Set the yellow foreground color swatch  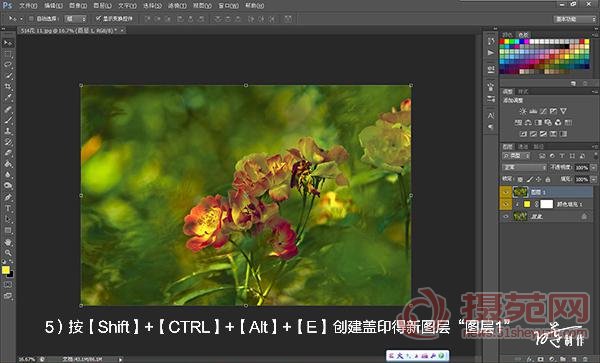(x=5, y=270)
